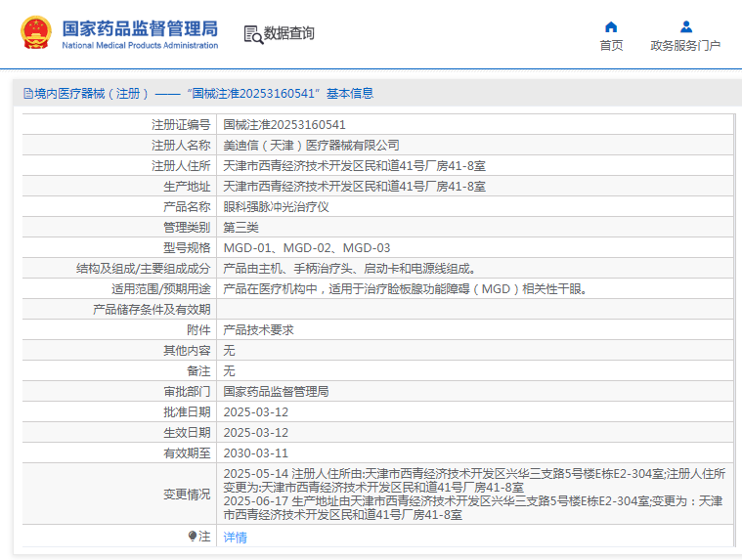Click the intended use text mentioning MGD

pyautogui.click(x=405, y=289)
